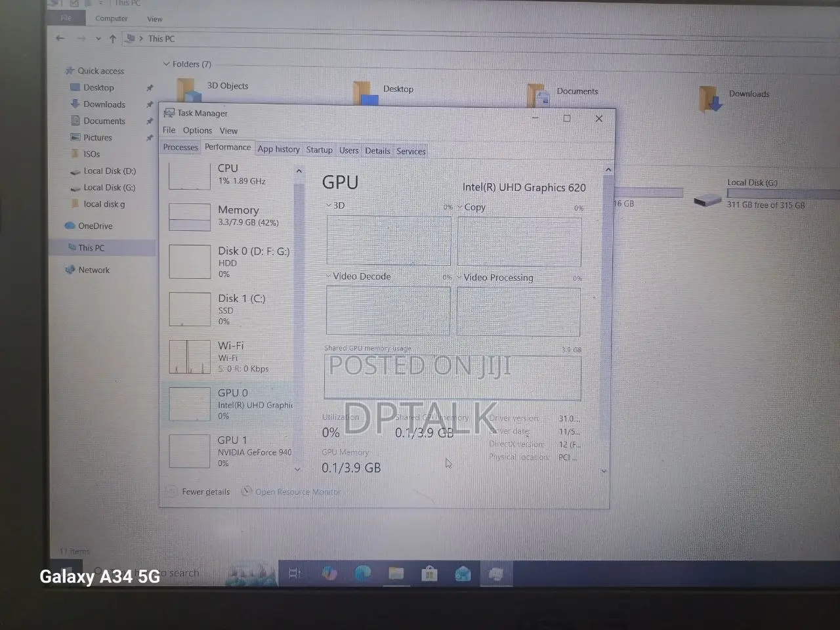Open Task Manager Options menu
The height and width of the screenshot is (630, 840).
coord(198,131)
